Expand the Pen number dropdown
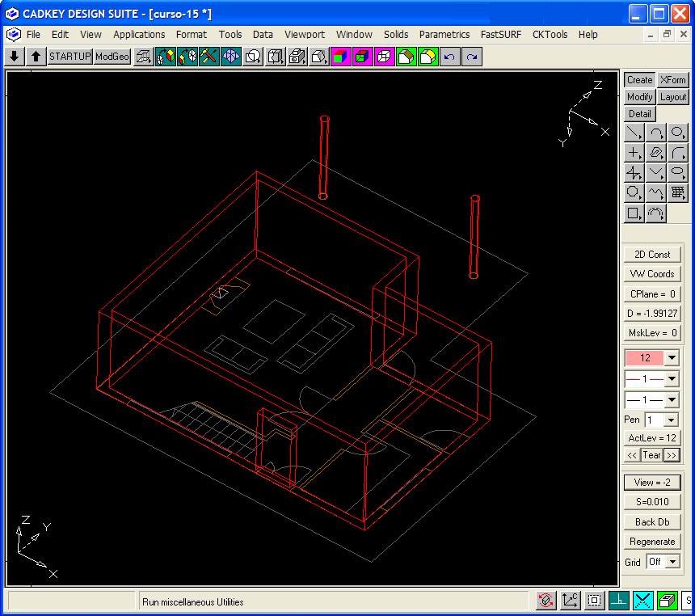The width and height of the screenshot is (695, 616). click(671, 420)
